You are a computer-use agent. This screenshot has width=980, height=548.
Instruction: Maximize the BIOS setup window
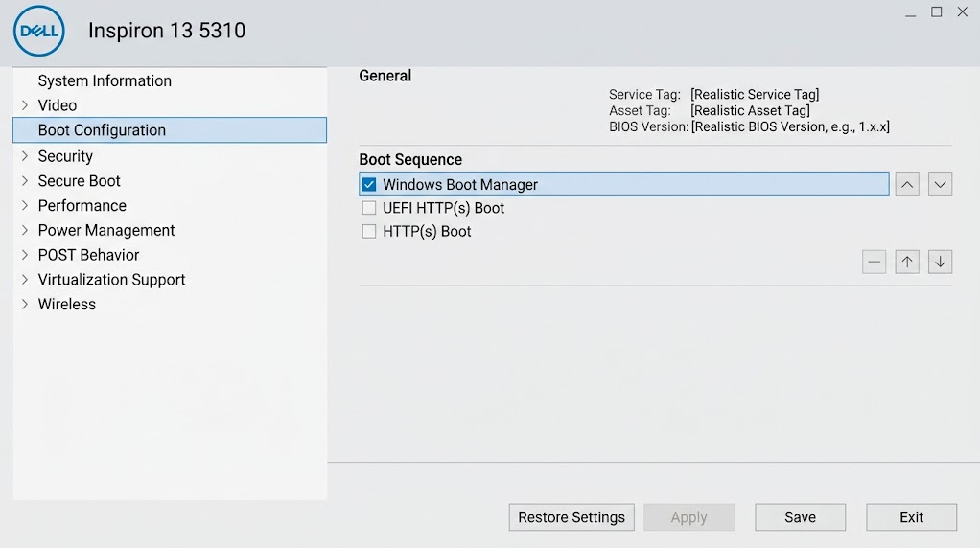(936, 11)
